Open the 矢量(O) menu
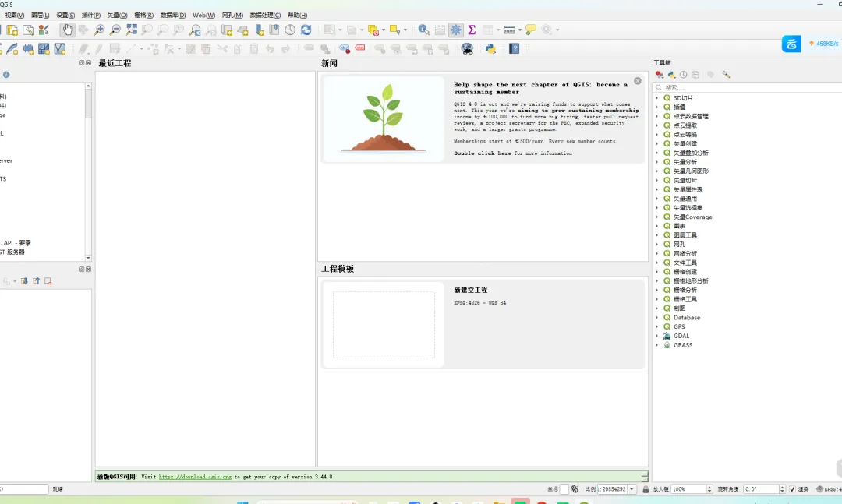 [117, 15]
